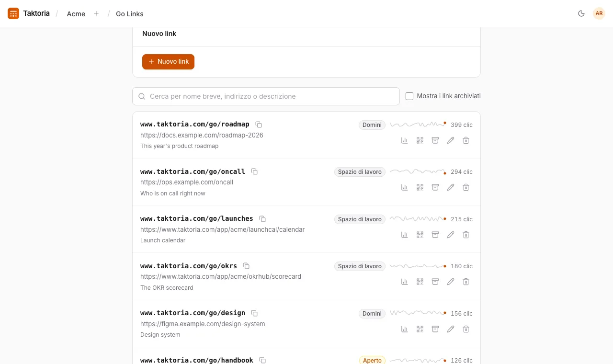This screenshot has height=364, width=613.
Task: View statistics for the roadmap link
Action: coord(405,140)
